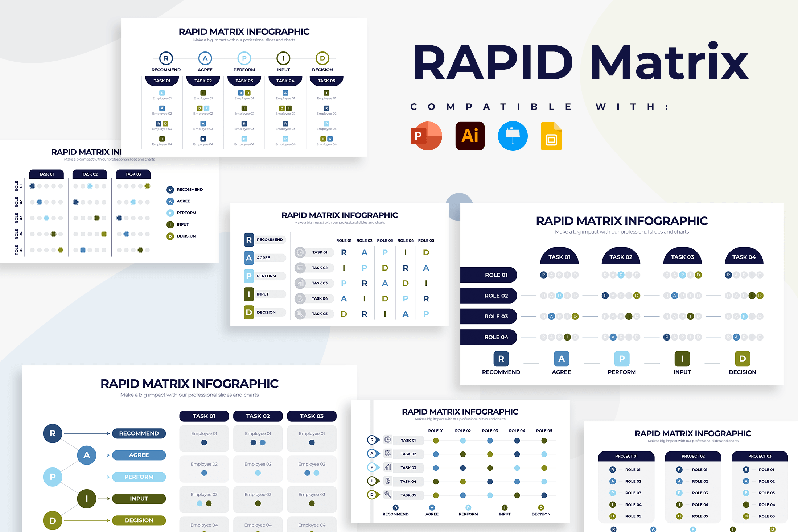
Task: Click ROLE 03 item under PROJECT 02
Action: (692, 493)
